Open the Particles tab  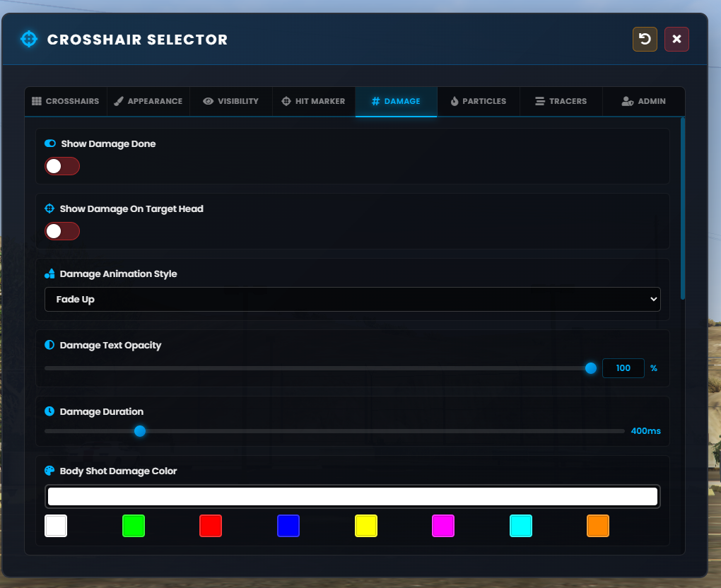[x=479, y=101]
